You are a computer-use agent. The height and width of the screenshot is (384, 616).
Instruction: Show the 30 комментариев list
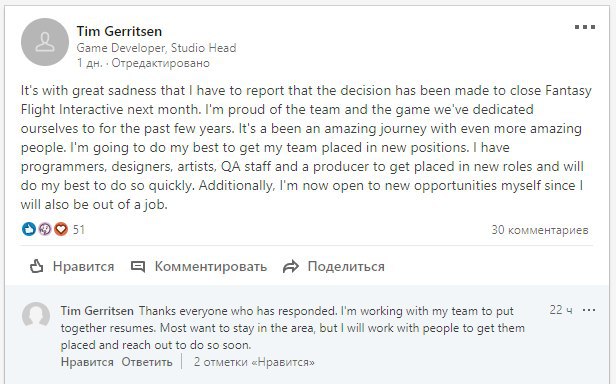pos(540,230)
